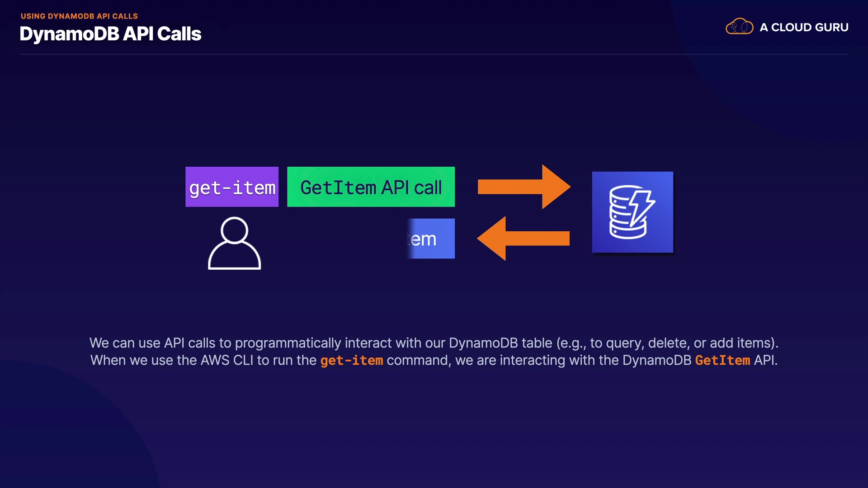Click the A Cloud Guru cloud logo
The height and width of the screenshot is (488, 868).
coord(739,27)
